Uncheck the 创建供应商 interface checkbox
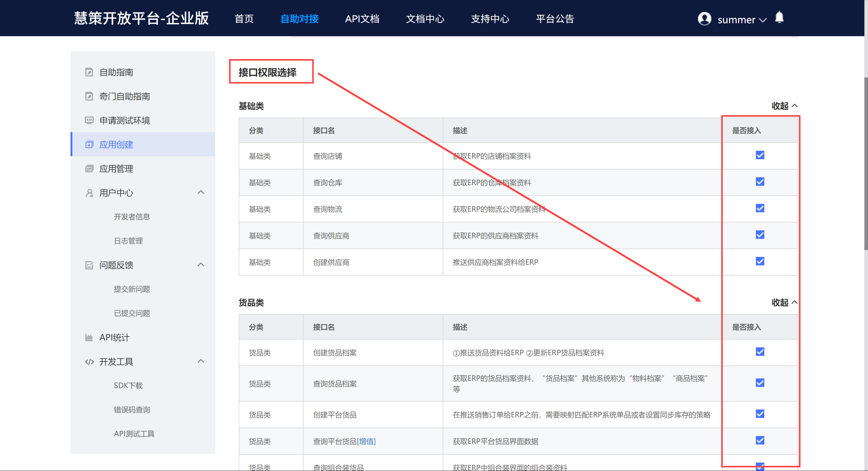 [x=760, y=261]
